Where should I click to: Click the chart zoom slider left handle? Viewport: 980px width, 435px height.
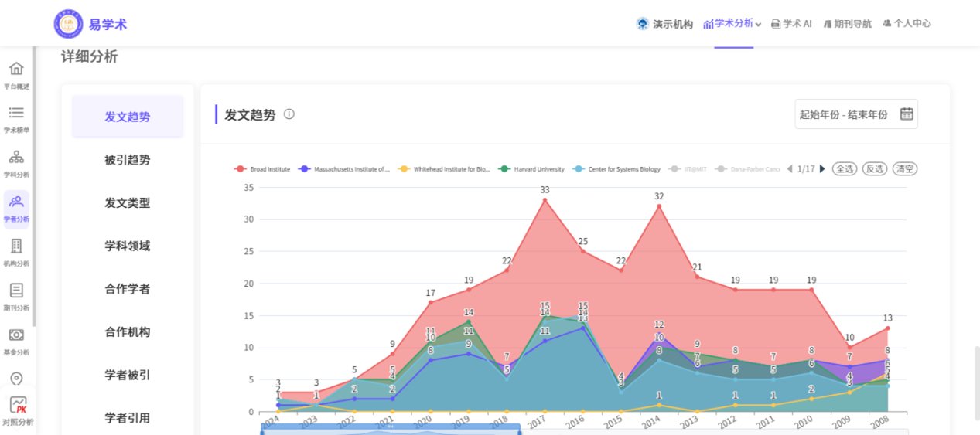tap(262, 431)
